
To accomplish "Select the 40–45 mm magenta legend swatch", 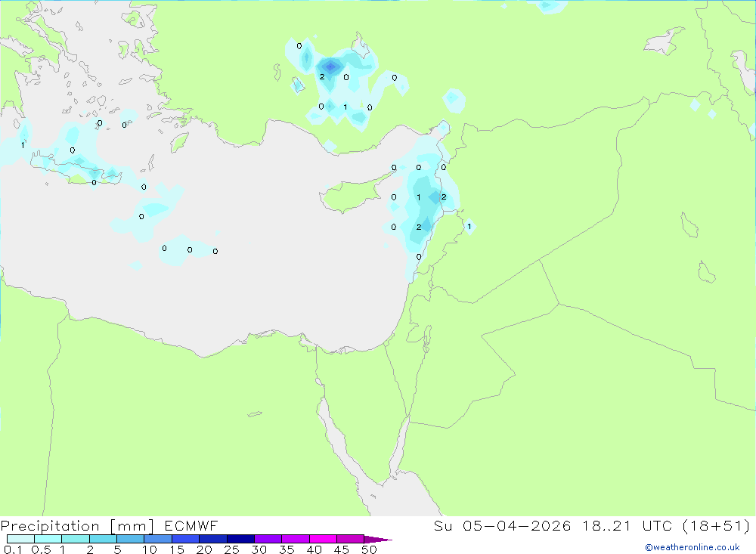I will click(323, 539).
